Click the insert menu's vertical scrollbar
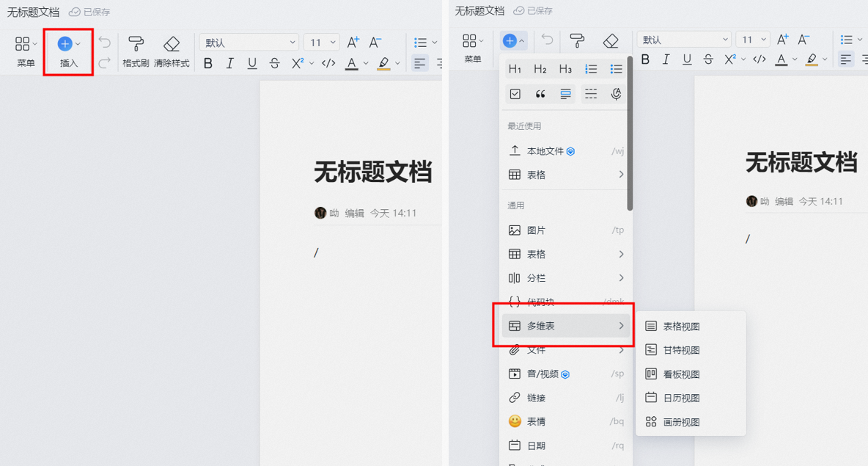The width and height of the screenshot is (868, 466). [x=630, y=133]
